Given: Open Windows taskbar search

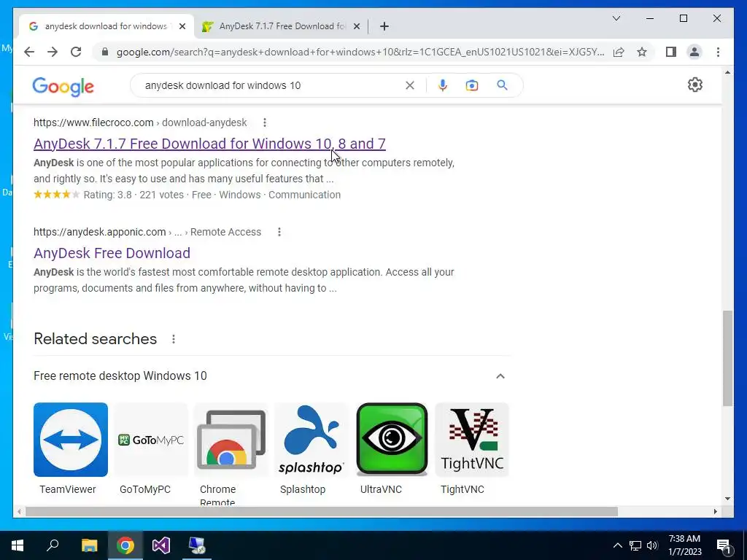Looking at the screenshot, I should click(53, 545).
